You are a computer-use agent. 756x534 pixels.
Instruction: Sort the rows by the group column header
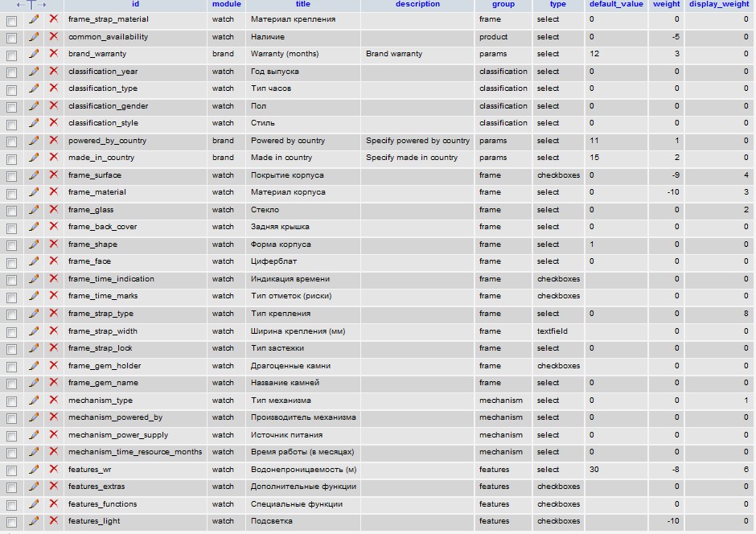503,5
